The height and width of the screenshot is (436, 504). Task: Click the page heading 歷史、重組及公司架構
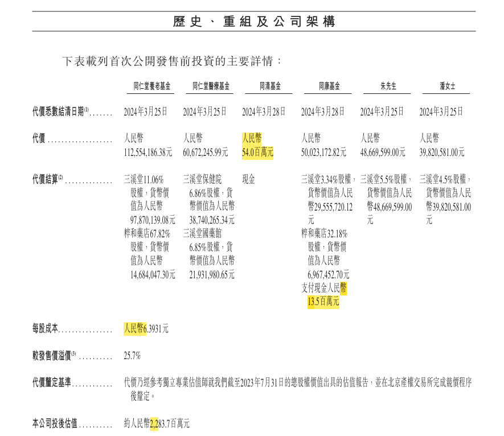tap(254, 22)
